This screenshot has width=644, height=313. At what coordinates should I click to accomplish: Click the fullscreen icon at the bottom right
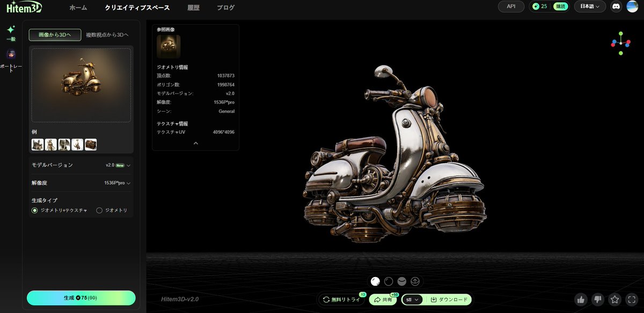pyautogui.click(x=631, y=300)
